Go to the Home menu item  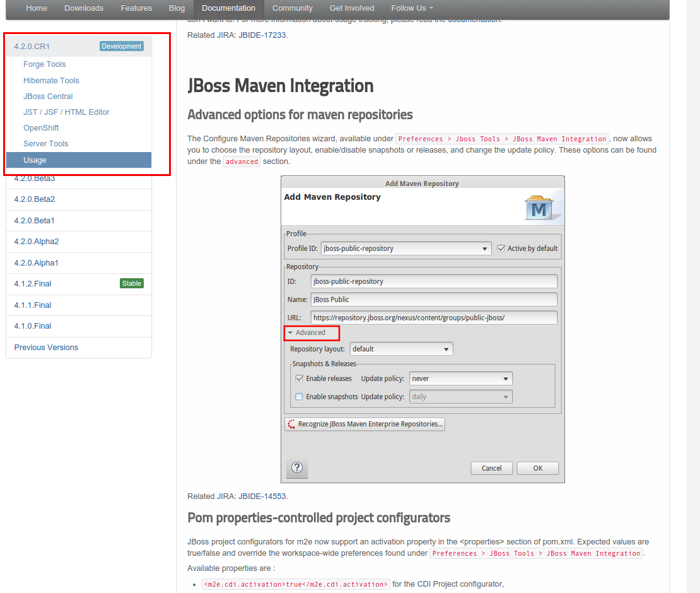[37, 8]
